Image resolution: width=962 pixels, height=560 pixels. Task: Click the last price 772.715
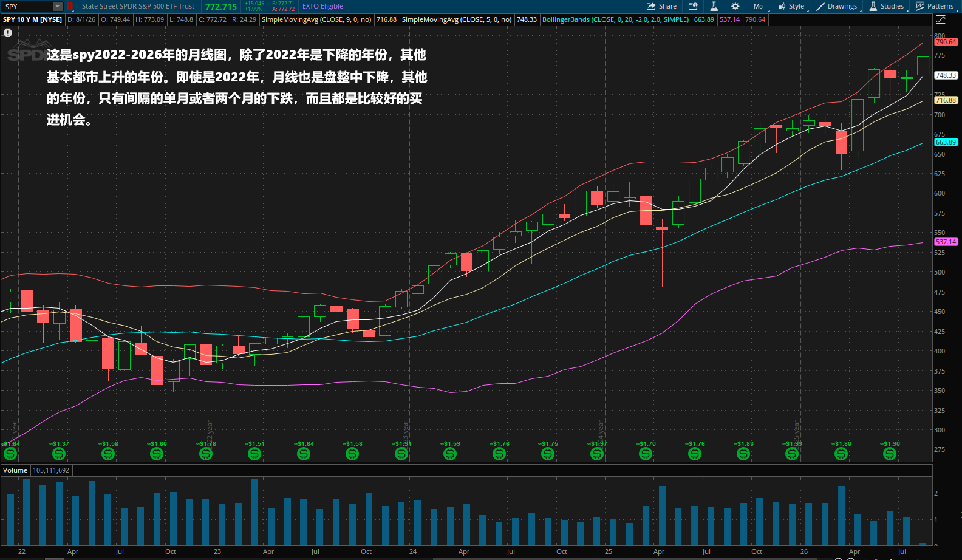221,7
